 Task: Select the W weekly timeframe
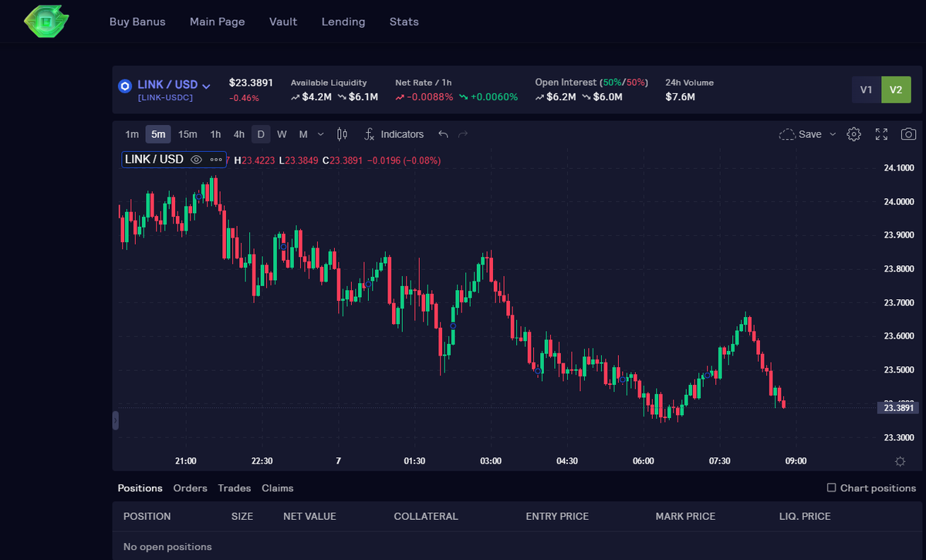click(282, 134)
